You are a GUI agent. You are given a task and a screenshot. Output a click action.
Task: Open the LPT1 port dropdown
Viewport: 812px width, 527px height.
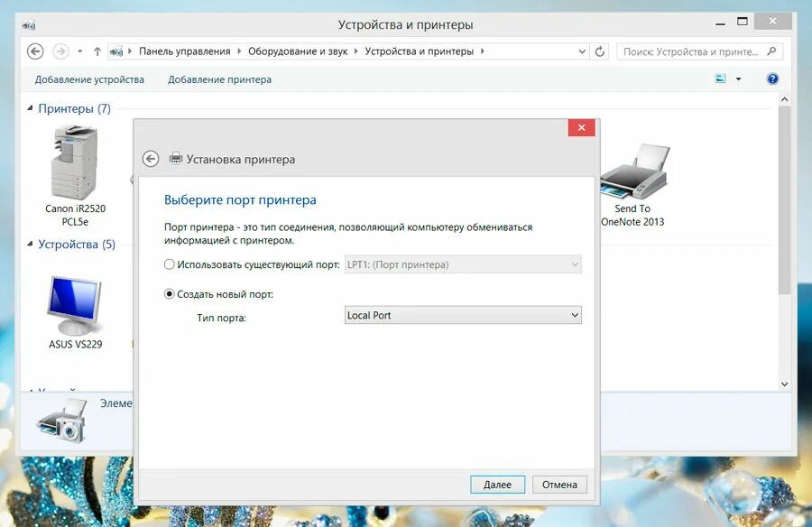coord(575,263)
